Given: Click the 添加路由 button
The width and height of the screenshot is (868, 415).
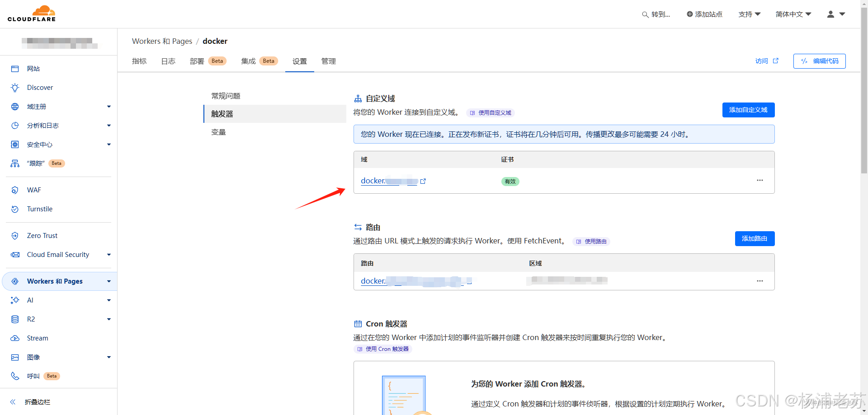Looking at the screenshot, I should [x=755, y=239].
